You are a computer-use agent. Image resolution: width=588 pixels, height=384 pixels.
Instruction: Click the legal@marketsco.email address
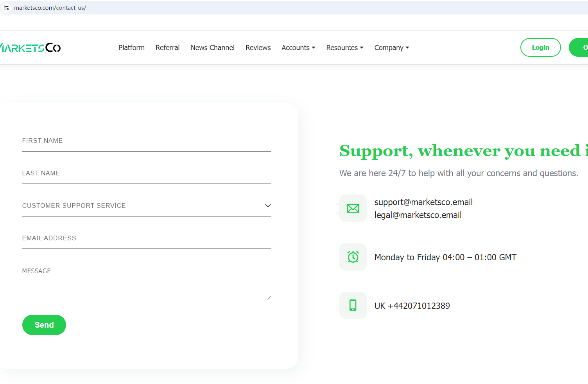pos(418,215)
